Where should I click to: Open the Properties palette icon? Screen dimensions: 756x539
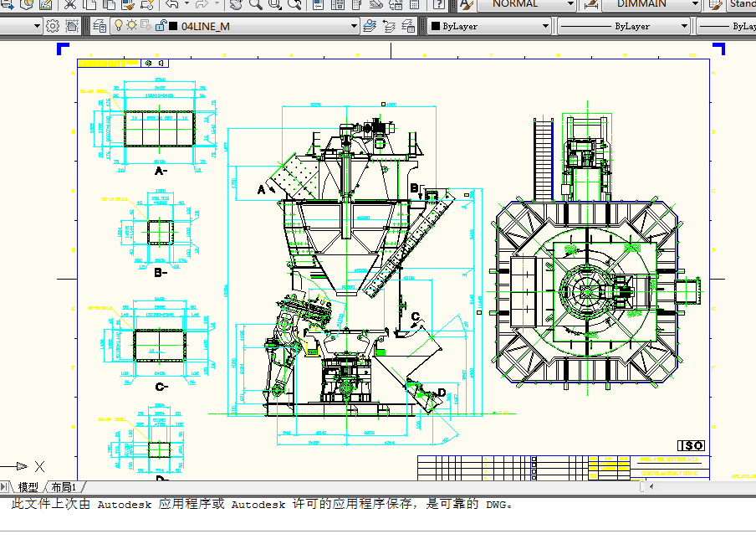[319, 5]
